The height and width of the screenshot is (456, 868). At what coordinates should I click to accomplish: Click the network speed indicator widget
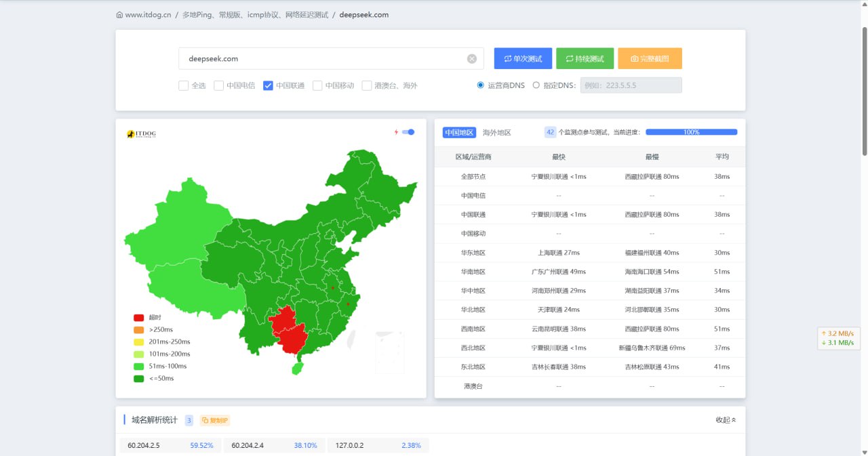click(x=840, y=338)
